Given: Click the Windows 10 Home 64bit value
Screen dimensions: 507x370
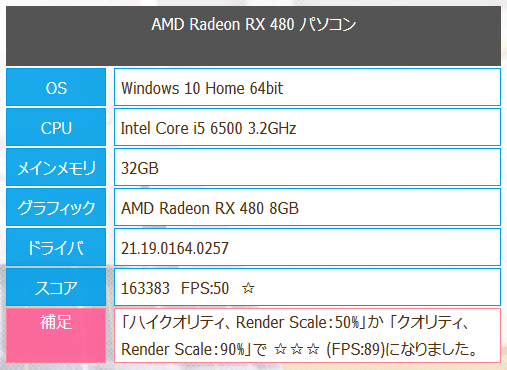Looking at the screenshot, I should 202,88.
